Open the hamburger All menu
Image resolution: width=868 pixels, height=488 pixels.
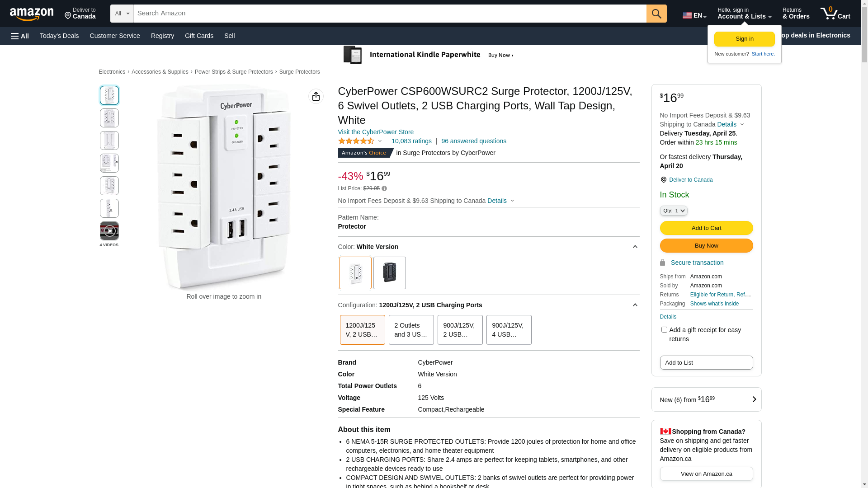(x=20, y=36)
